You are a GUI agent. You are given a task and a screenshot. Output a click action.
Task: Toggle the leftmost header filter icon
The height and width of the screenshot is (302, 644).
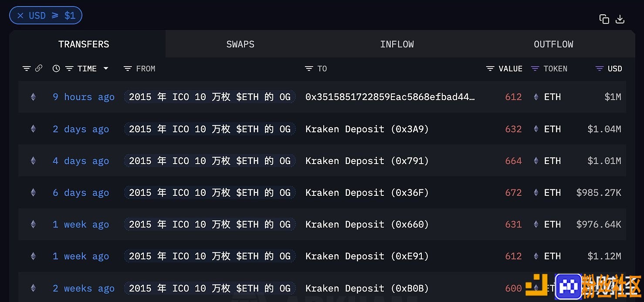[x=27, y=69]
